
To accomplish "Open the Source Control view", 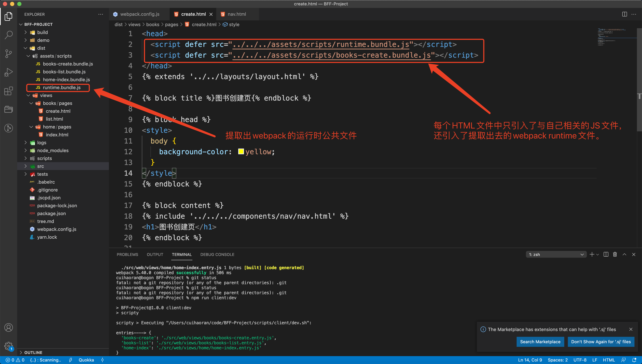I will click(x=8, y=54).
